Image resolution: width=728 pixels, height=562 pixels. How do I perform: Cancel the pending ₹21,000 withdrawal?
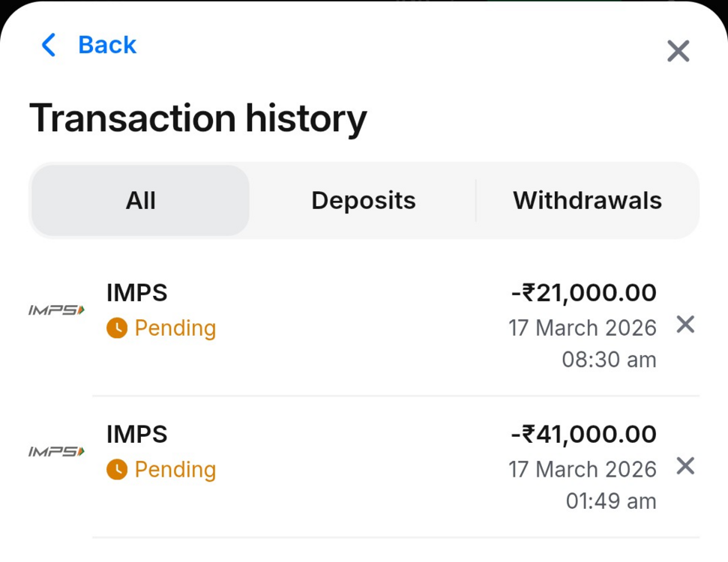click(685, 324)
